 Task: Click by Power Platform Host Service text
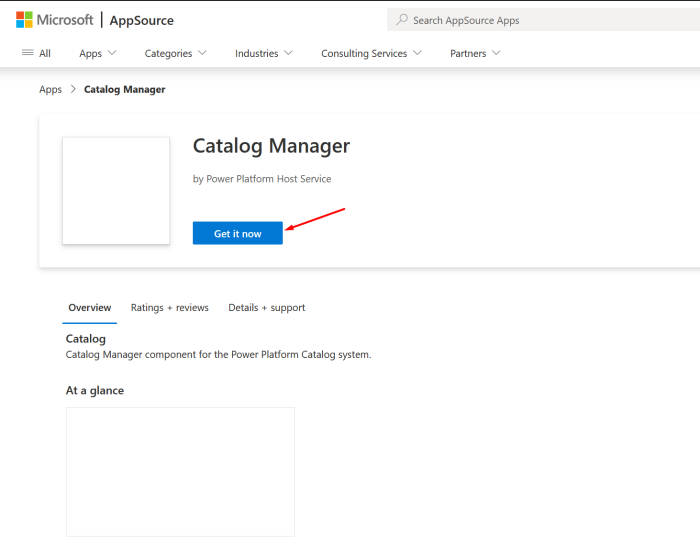(262, 179)
